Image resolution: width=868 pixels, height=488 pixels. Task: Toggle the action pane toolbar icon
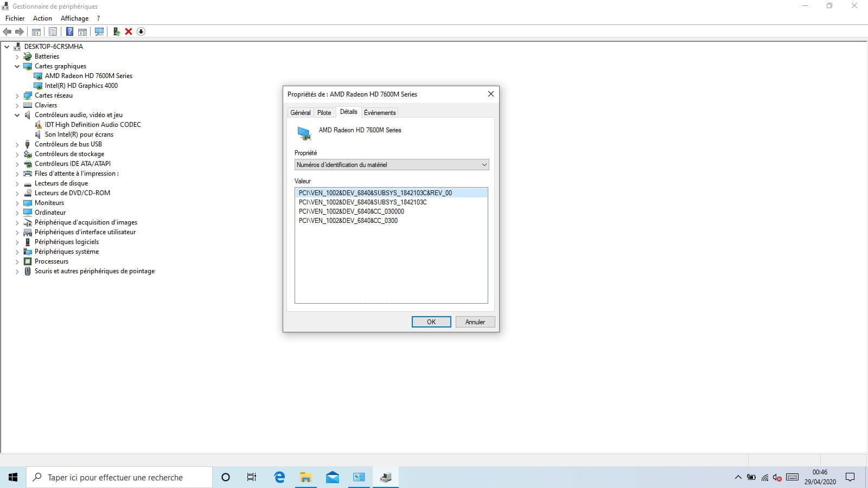tap(82, 31)
